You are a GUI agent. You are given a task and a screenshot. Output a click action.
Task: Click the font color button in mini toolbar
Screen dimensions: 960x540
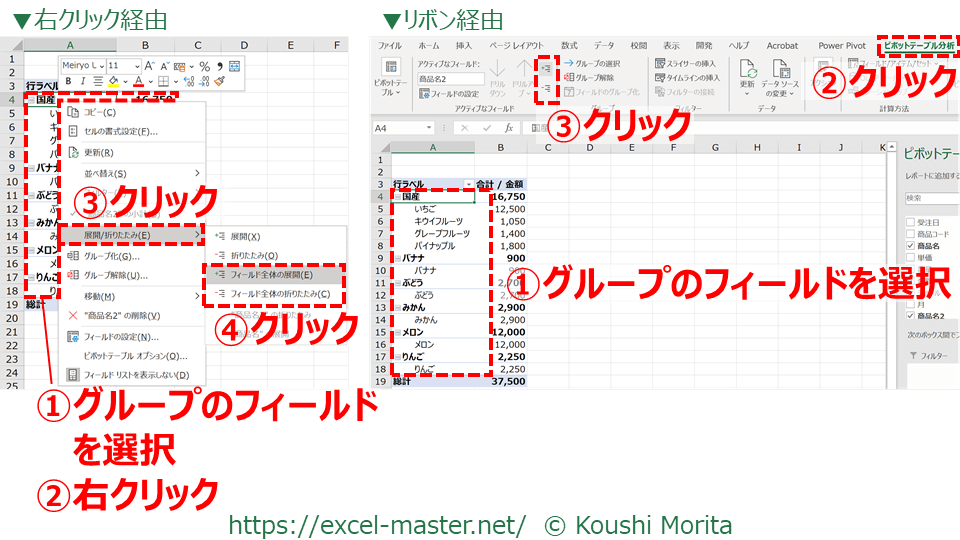[x=137, y=82]
